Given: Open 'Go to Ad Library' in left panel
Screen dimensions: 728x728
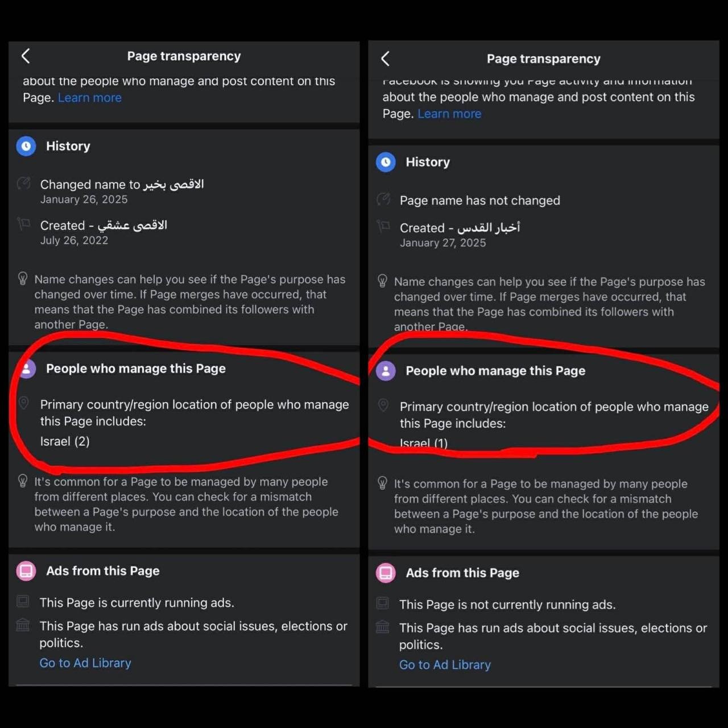Looking at the screenshot, I should pos(85,663).
